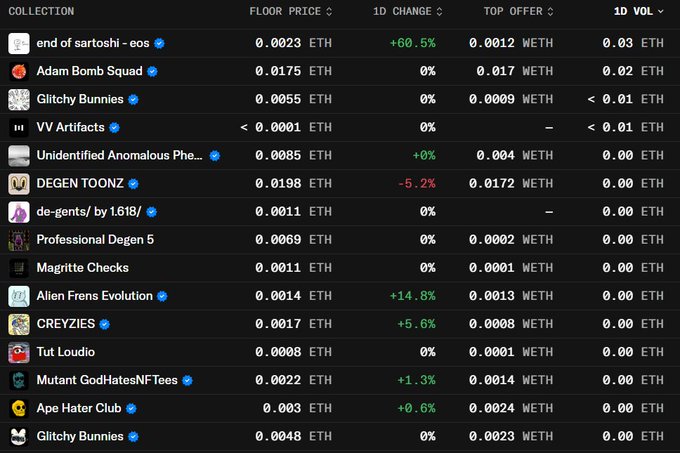Click verified badge next to Adam Bomb Squad
680x453 pixels.
click(x=152, y=72)
